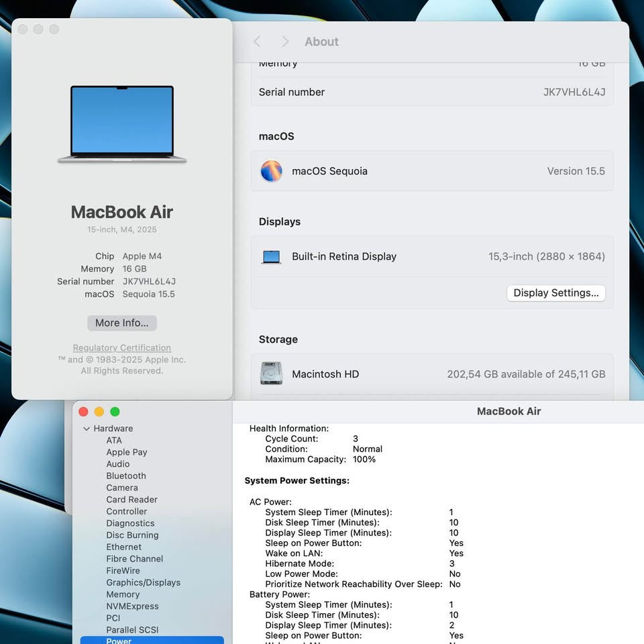The height and width of the screenshot is (644, 644).
Task: Select Ethernet in hardware list
Action: (x=123, y=547)
